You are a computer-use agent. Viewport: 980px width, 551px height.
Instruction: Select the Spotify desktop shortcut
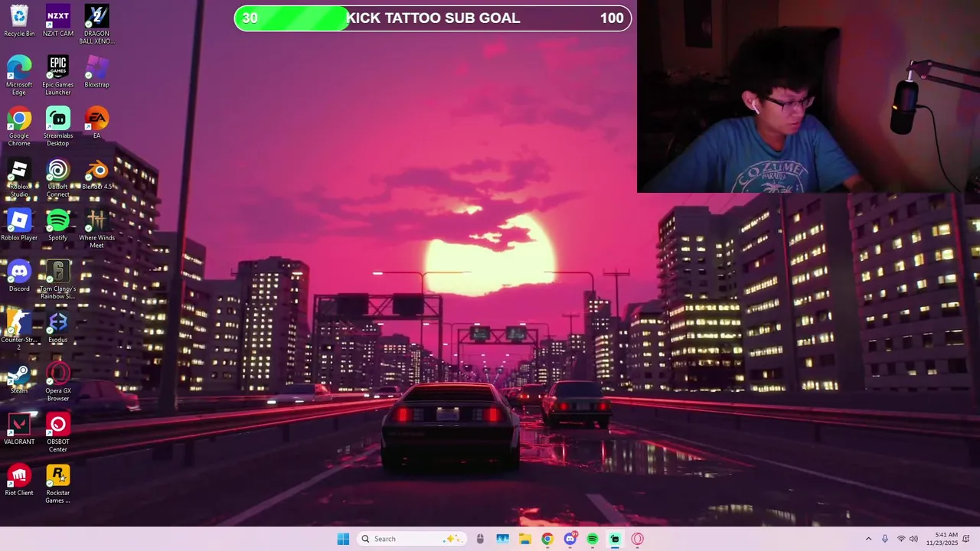tap(58, 225)
